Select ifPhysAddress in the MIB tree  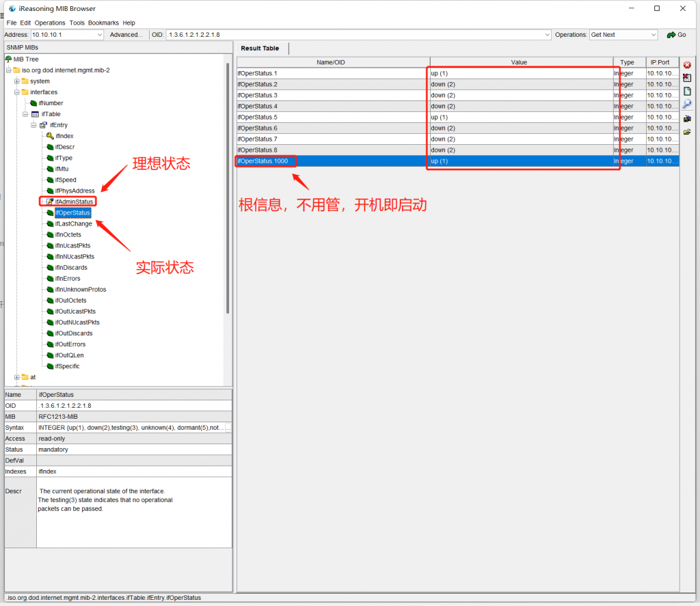pos(75,191)
